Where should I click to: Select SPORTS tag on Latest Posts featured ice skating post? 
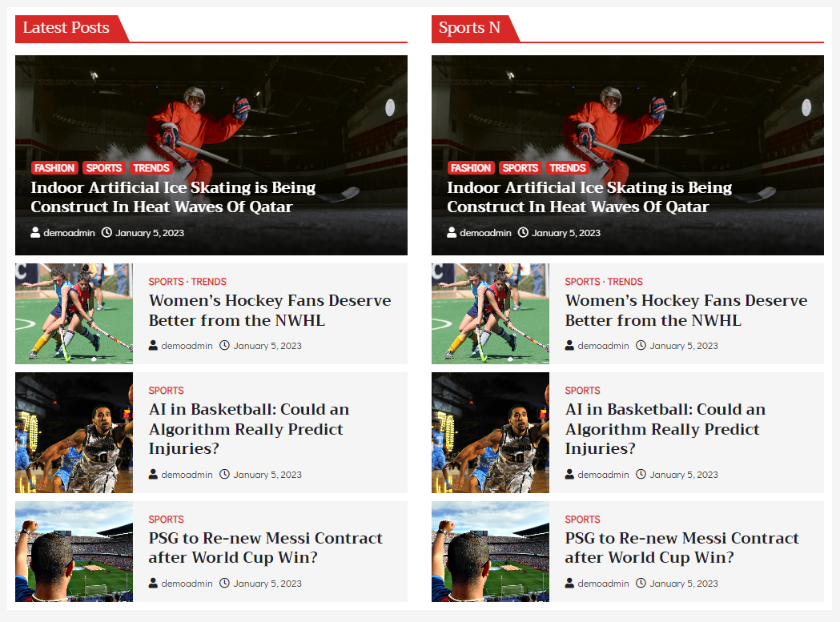[x=104, y=168]
